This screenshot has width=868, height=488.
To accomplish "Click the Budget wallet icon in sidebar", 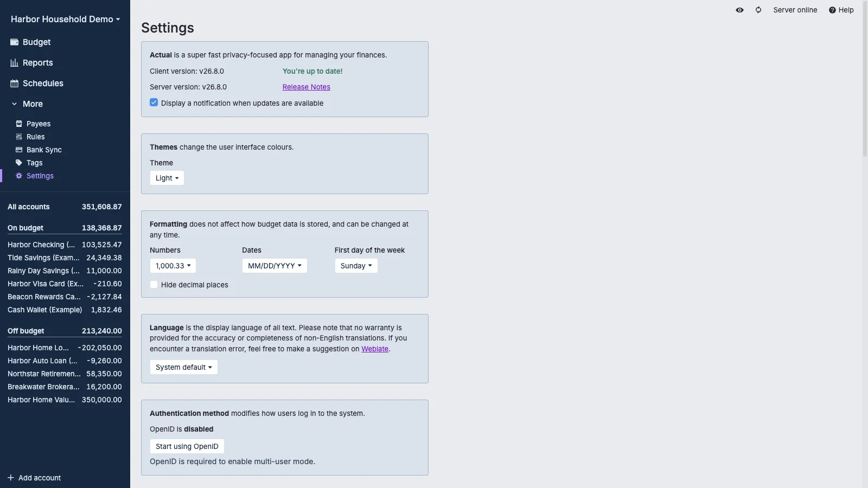I will point(15,42).
